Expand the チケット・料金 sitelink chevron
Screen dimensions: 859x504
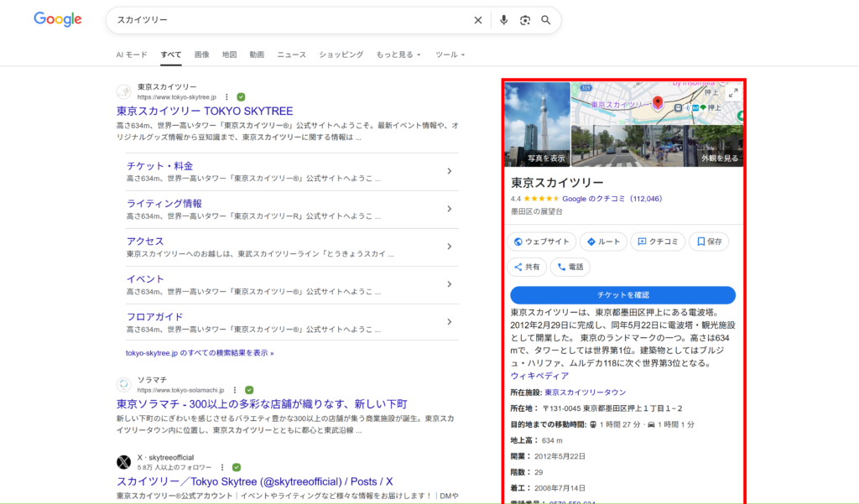click(450, 171)
